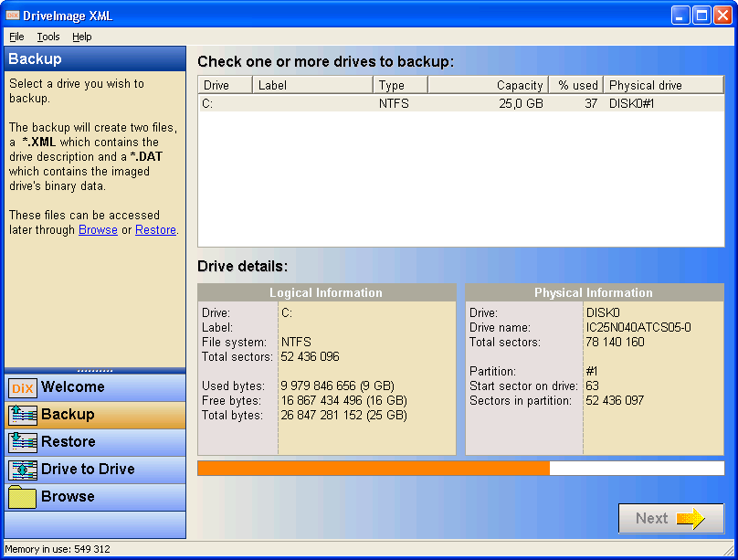Screen dimensions: 738x560
Task: Click the sidebar splitter grip dots
Action: [95, 371]
